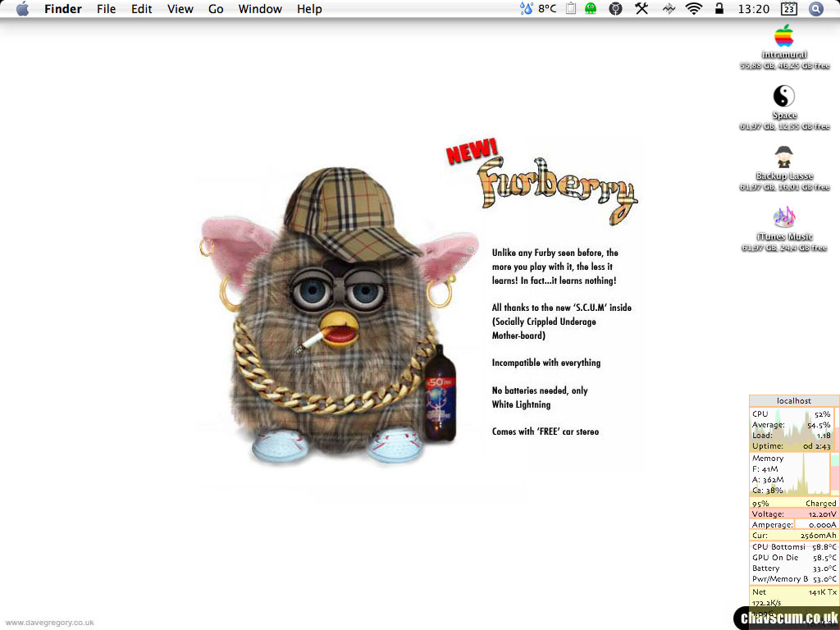The height and width of the screenshot is (630, 840).
Task: Click the Average 54.5% row
Action: 792,425
